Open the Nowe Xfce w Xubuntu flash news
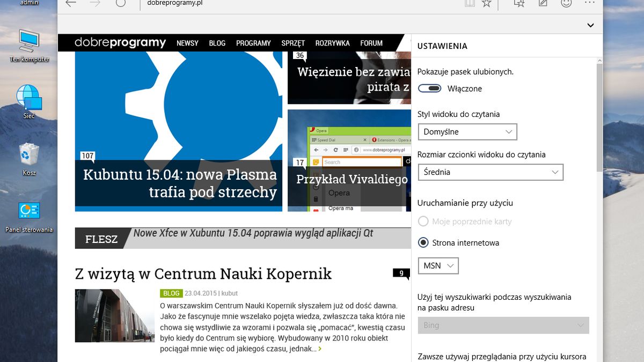644x362 pixels. coord(253,233)
